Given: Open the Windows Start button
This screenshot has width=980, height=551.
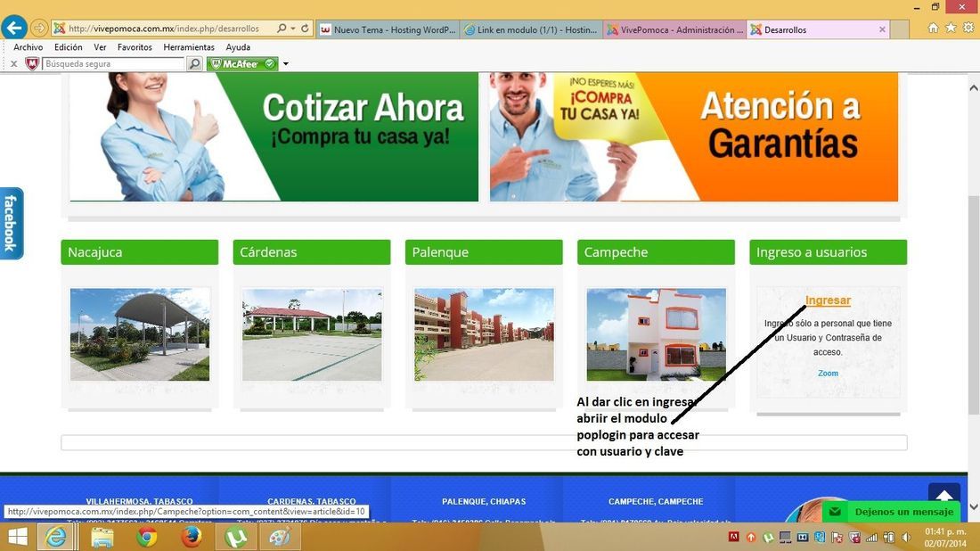Looking at the screenshot, I should 17,538.
